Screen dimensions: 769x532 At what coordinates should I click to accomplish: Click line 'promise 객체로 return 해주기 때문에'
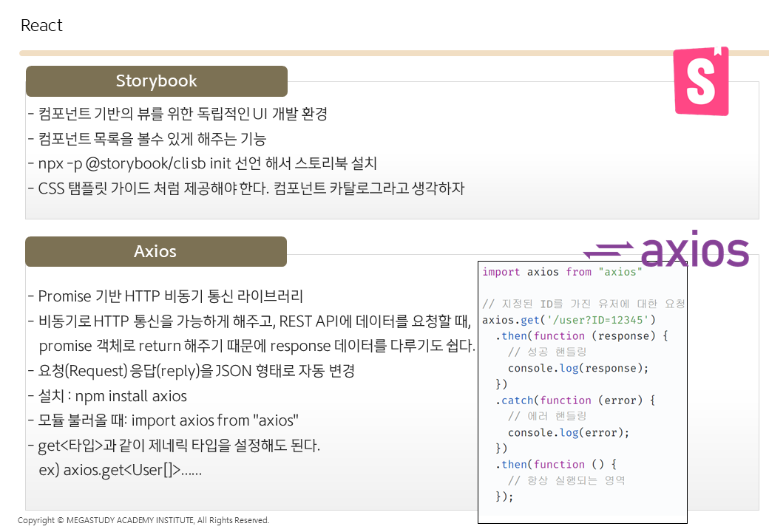tap(257, 346)
